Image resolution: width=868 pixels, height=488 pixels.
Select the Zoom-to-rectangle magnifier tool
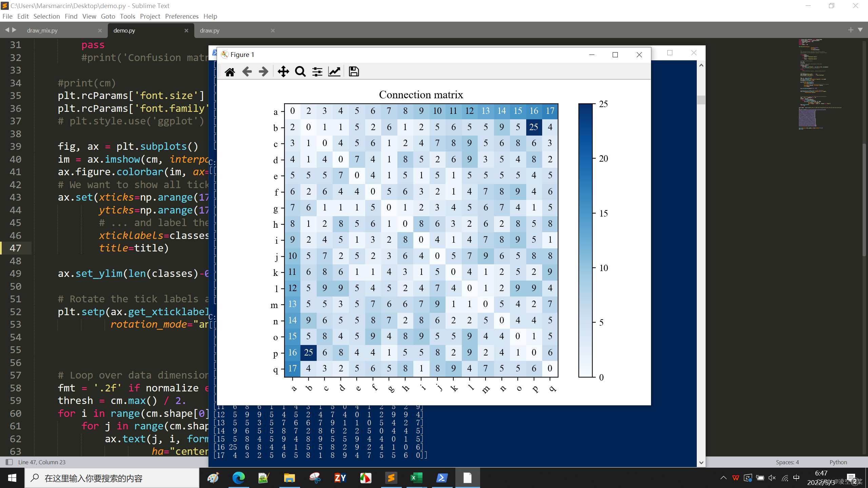click(300, 71)
